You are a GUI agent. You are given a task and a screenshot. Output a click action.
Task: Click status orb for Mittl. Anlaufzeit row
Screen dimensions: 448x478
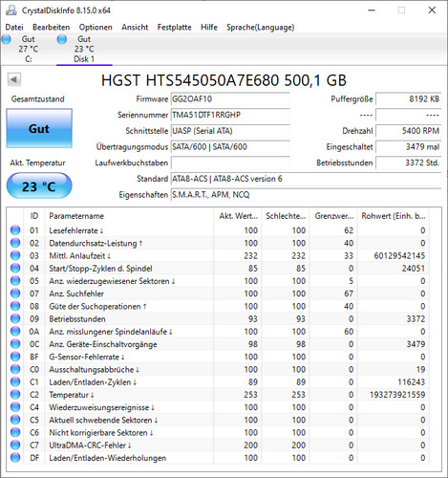(15, 255)
